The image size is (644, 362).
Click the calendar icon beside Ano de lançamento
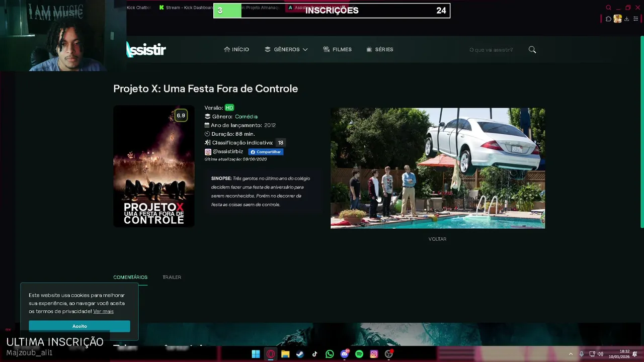pos(207,125)
